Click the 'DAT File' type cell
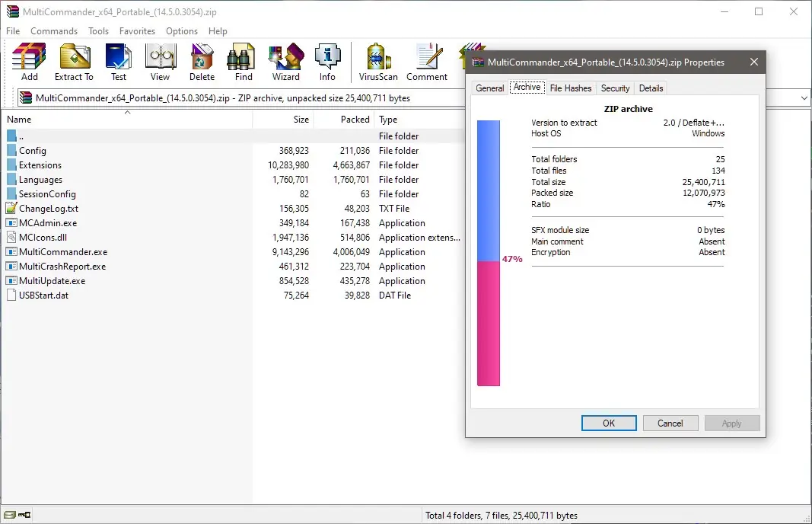 [x=395, y=296]
